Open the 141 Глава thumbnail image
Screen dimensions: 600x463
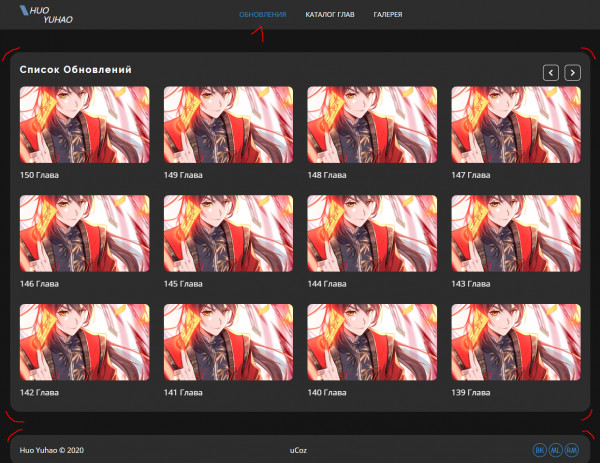[228, 342]
